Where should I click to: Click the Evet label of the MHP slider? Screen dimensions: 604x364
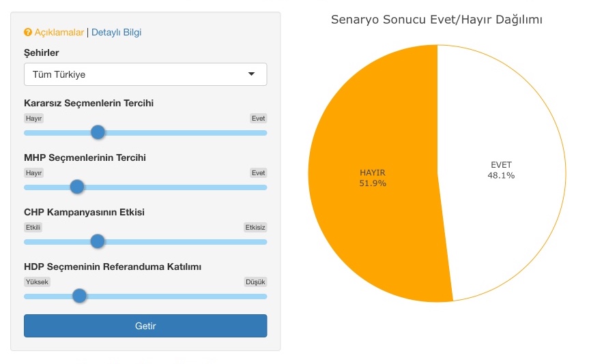click(258, 172)
